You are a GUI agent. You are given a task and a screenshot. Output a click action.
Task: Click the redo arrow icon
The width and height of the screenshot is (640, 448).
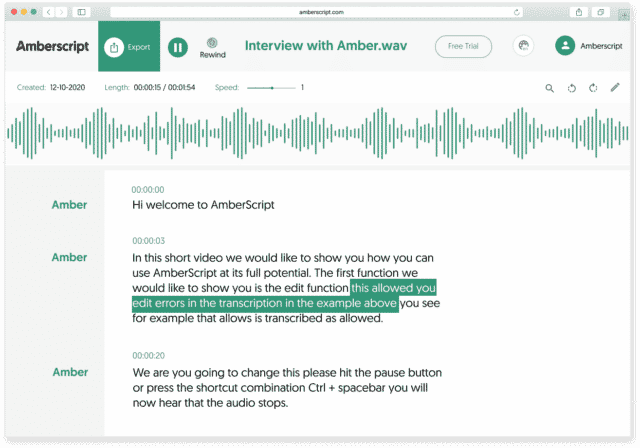coord(593,88)
